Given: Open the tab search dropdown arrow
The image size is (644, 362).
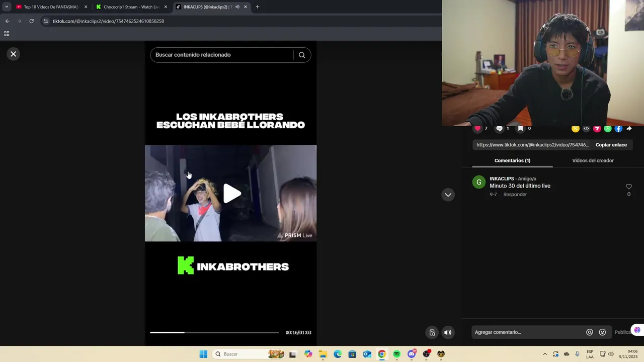Looking at the screenshot, I should pyautogui.click(x=7, y=7).
